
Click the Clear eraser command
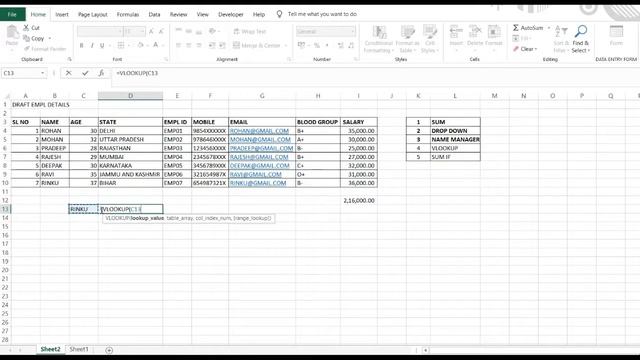point(525,49)
